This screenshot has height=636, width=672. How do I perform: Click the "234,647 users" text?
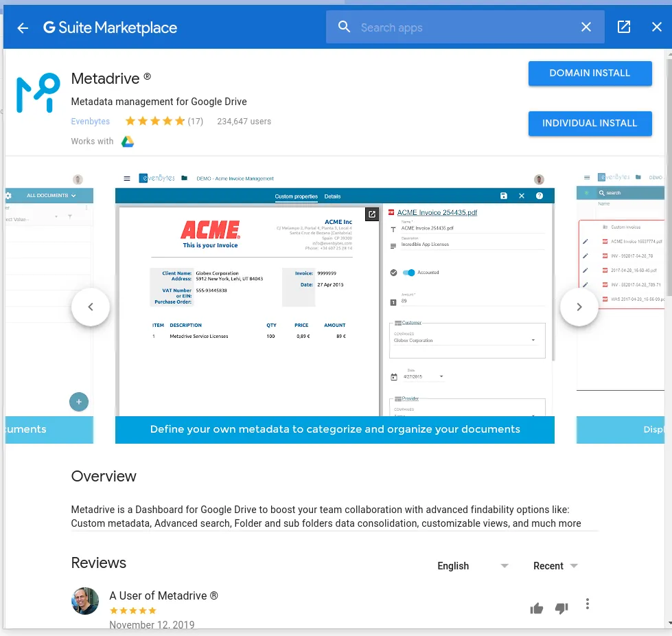[244, 122]
